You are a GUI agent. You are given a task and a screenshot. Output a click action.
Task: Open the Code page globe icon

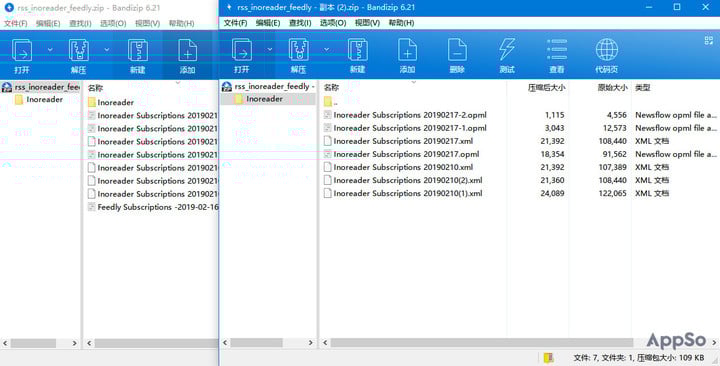(x=607, y=50)
